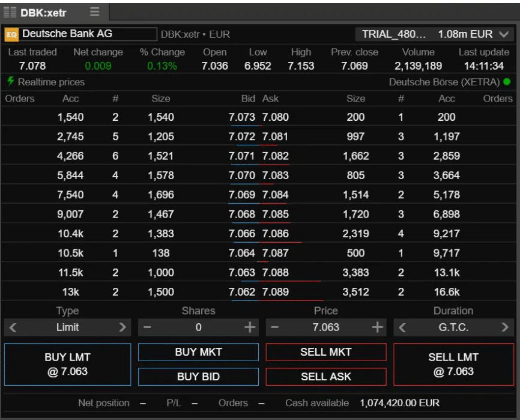Click bid price 7.062 in the order book
The image size is (520, 420).
point(242,292)
